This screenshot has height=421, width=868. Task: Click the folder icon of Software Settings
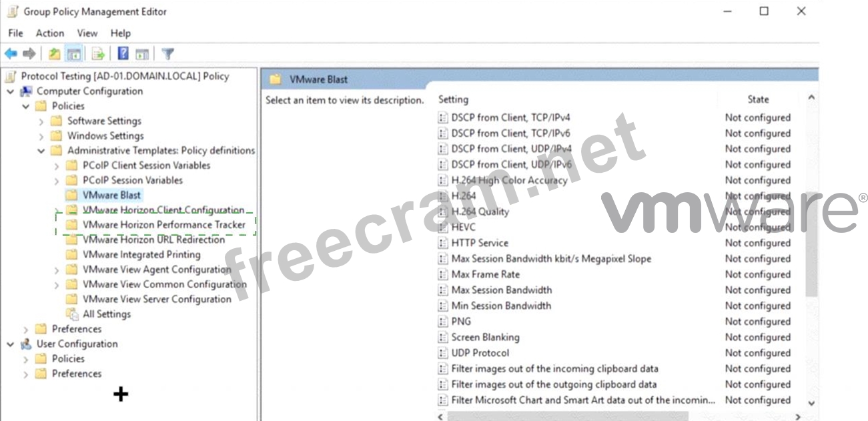57,121
